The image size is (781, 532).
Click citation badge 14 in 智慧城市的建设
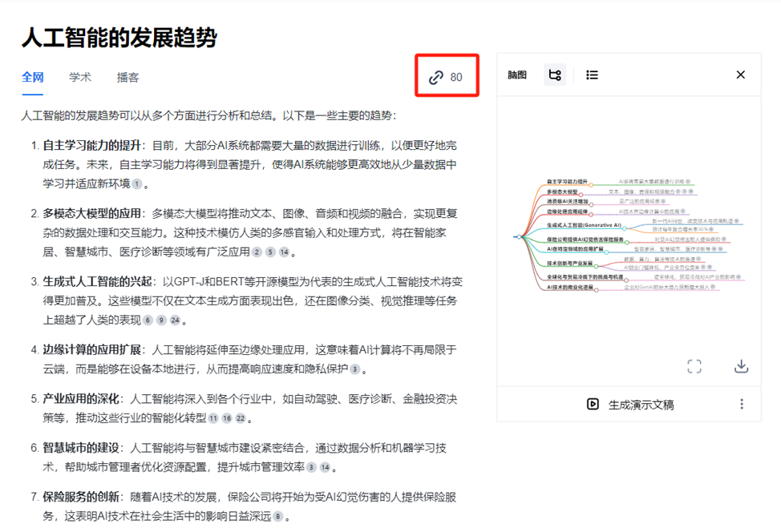[x=326, y=467]
